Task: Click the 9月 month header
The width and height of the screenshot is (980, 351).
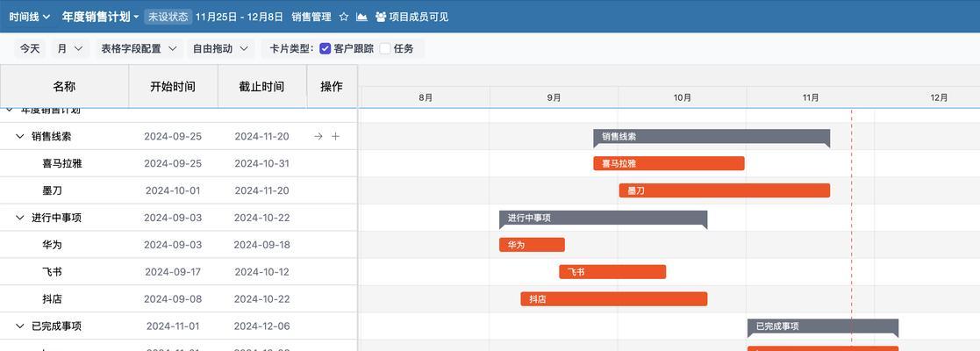Action: [554, 97]
